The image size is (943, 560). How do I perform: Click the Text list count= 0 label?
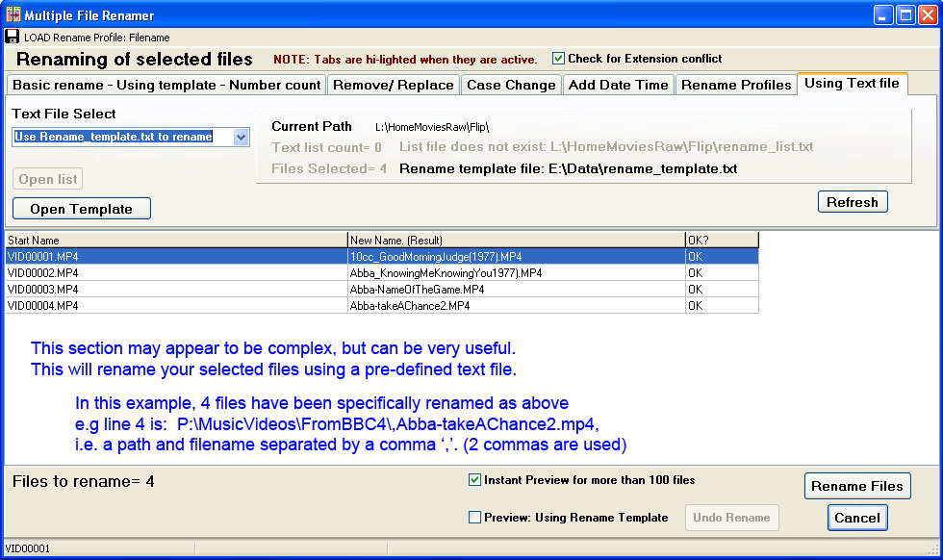point(326,147)
